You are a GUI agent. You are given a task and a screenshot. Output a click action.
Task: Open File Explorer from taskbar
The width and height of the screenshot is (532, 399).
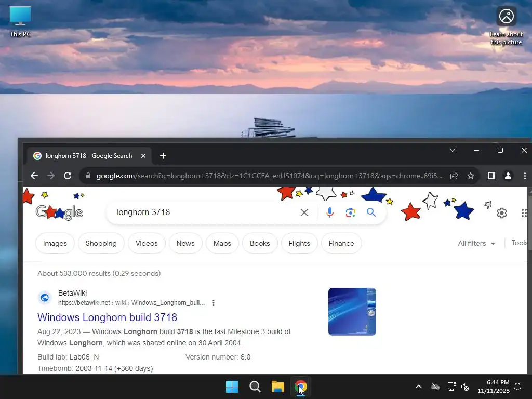tap(278, 387)
